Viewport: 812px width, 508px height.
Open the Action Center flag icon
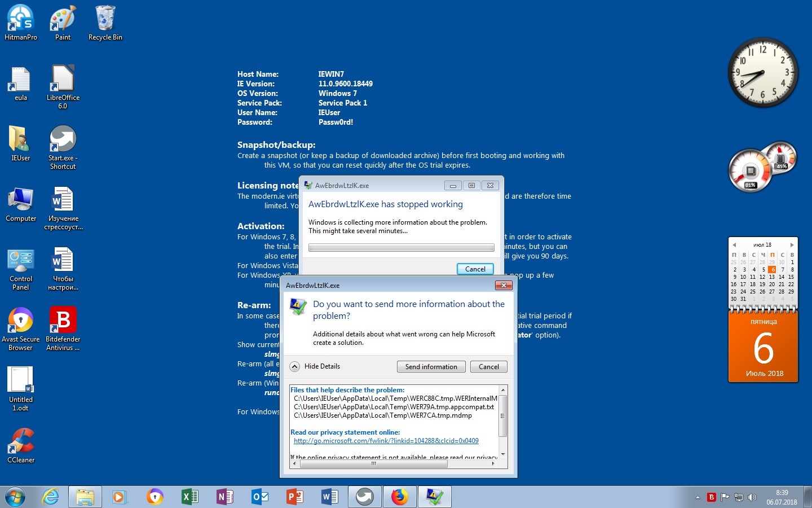tap(725, 497)
